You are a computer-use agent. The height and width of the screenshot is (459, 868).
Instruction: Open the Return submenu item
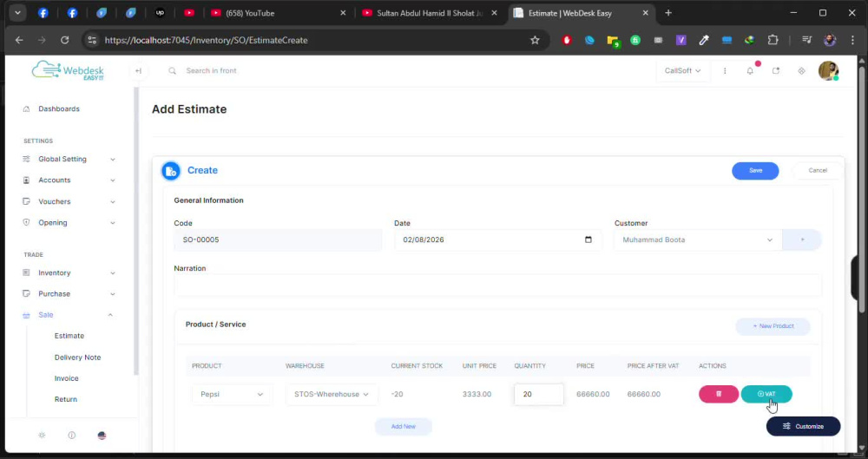point(66,400)
